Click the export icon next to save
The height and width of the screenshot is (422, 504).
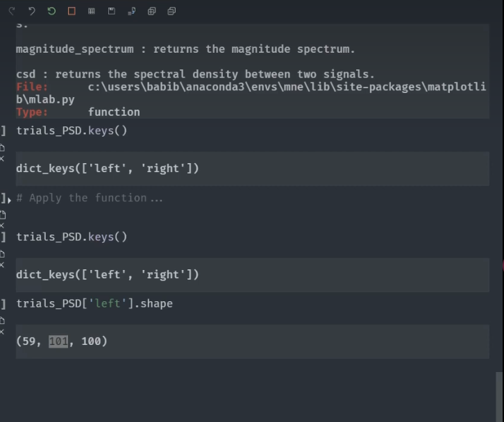pos(132,11)
